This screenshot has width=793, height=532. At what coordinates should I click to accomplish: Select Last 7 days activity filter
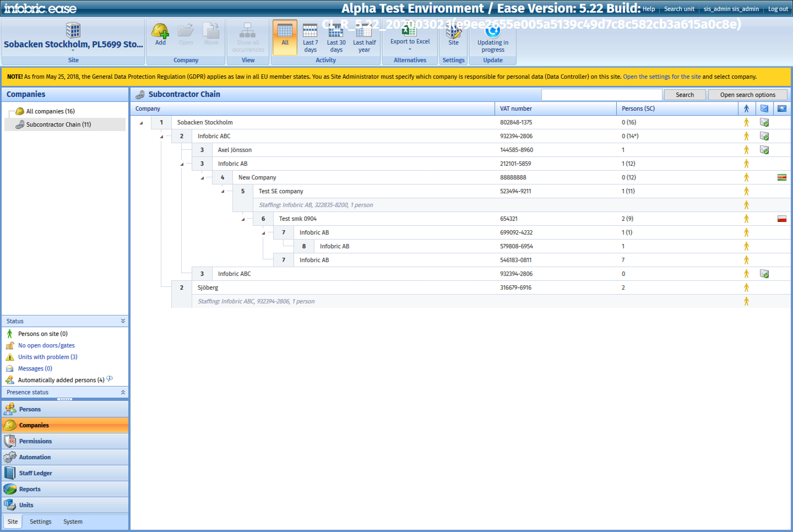[310, 37]
